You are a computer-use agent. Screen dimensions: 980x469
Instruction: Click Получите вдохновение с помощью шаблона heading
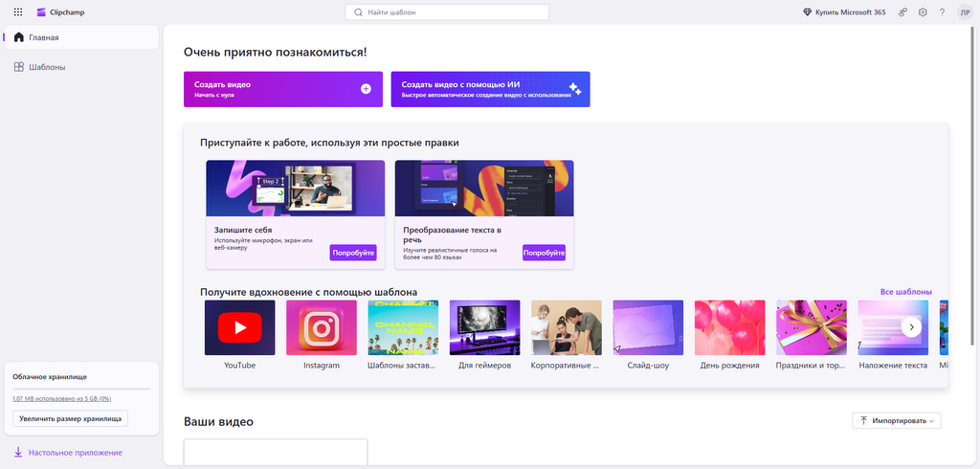pyautogui.click(x=309, y=292)
